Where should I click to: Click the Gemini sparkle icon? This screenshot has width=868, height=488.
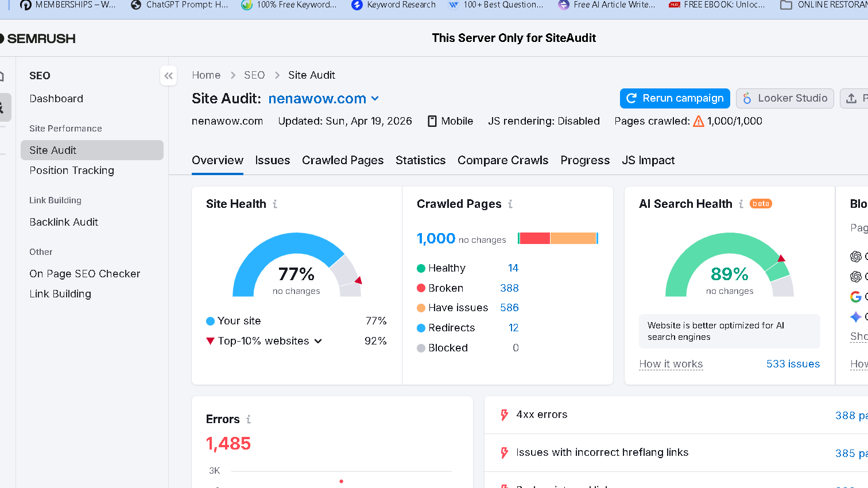855,316
